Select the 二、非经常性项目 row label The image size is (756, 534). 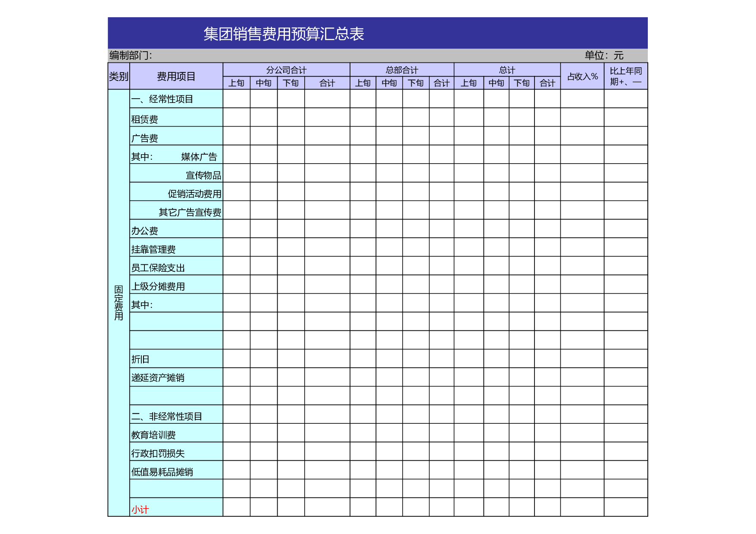click(167, 416)
